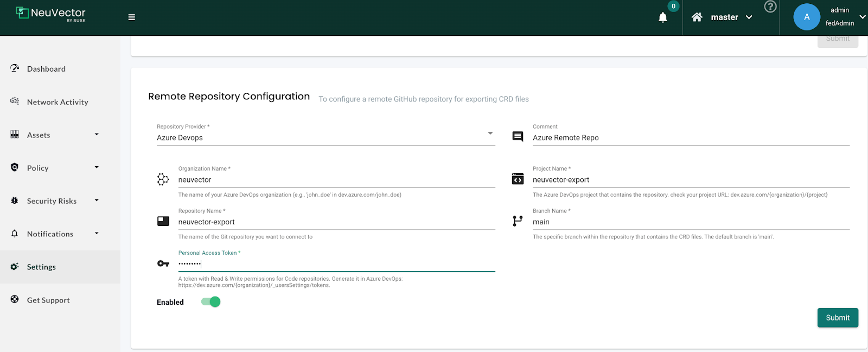Click the key icon for access token
The image size is (868, 352).
coord(163,263)
